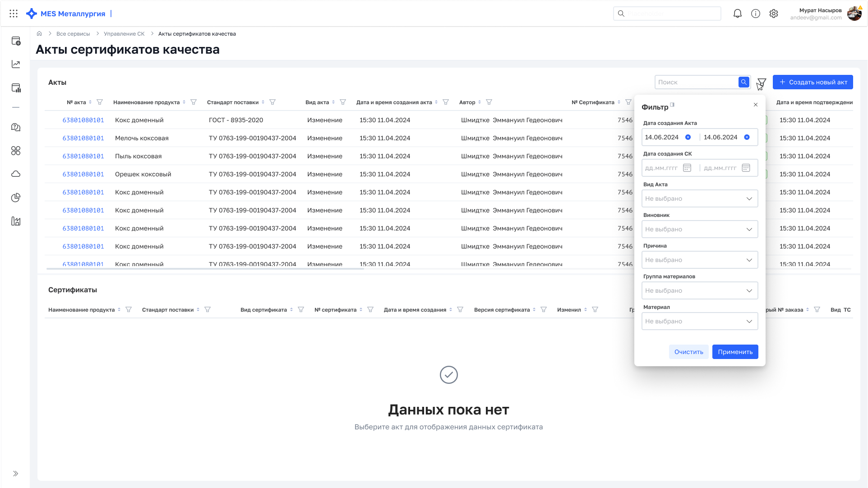868x488 pixels.
Task: Clear the first 14.06.2024 date value
Action: click(x=688, y=137)
